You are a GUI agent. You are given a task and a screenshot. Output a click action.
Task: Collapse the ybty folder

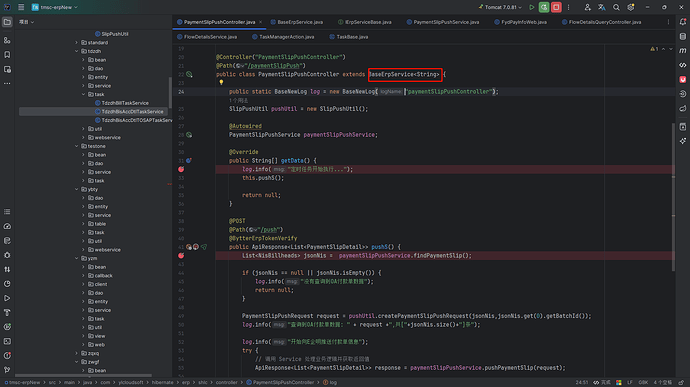pyautogui.click(x=77, y=189)
